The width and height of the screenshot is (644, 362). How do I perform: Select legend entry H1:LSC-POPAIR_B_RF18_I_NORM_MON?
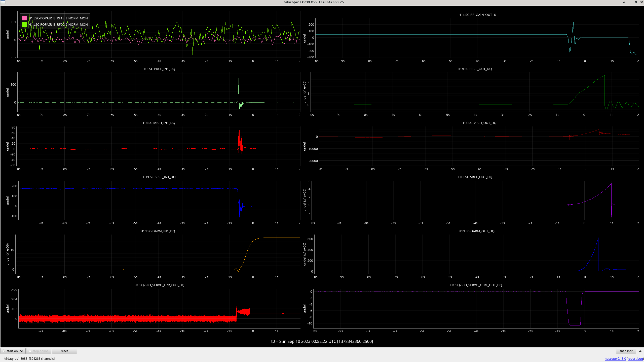pyautogui.click(x=58, y=18)
